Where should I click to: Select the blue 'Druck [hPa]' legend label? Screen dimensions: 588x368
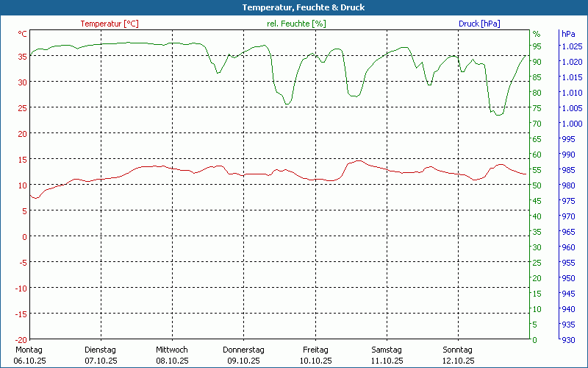tap(479, 24)
